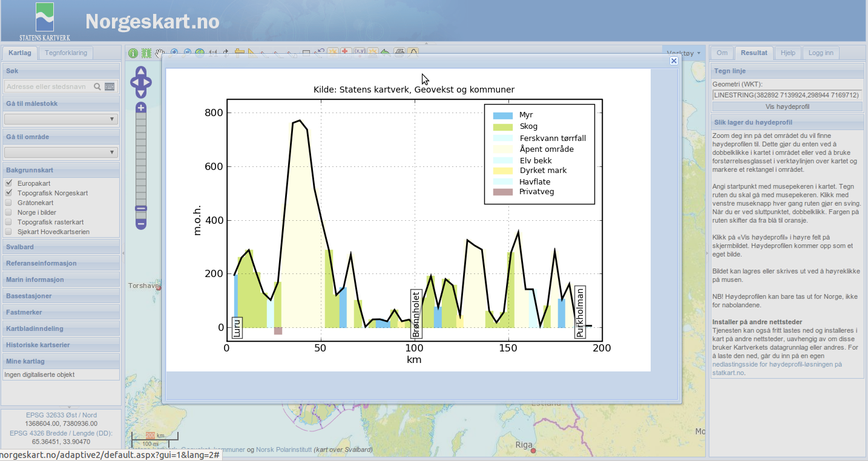This screenshot has width=868, height=461.
Task: Click the Norgeskart.no title
Action: pos(153,22)
